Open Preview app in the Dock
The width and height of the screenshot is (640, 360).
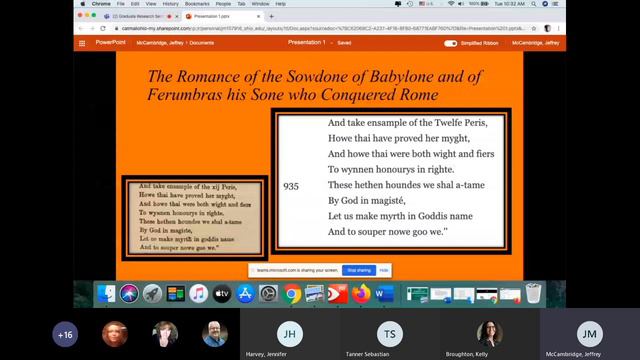314,294
